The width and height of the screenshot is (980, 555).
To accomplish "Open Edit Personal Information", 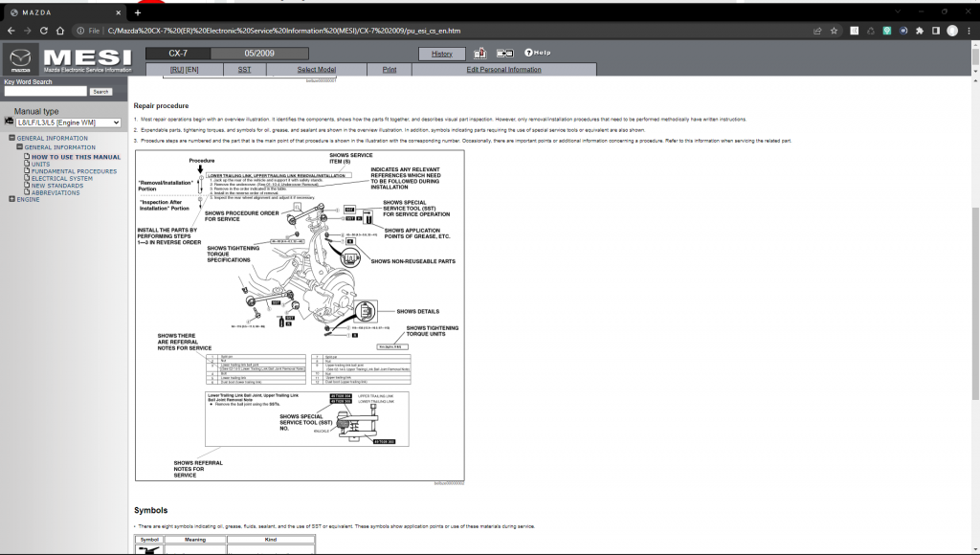I will coord(502,70).
